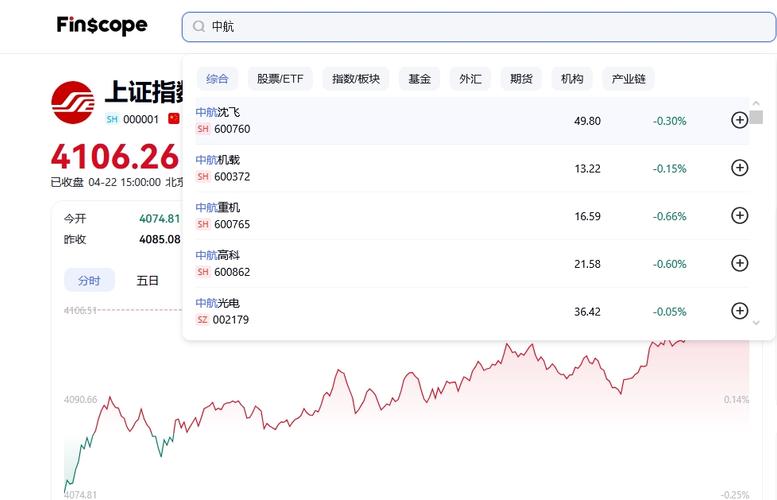Click the SZ badge in 中航光电 row

[x=202, y=320]
